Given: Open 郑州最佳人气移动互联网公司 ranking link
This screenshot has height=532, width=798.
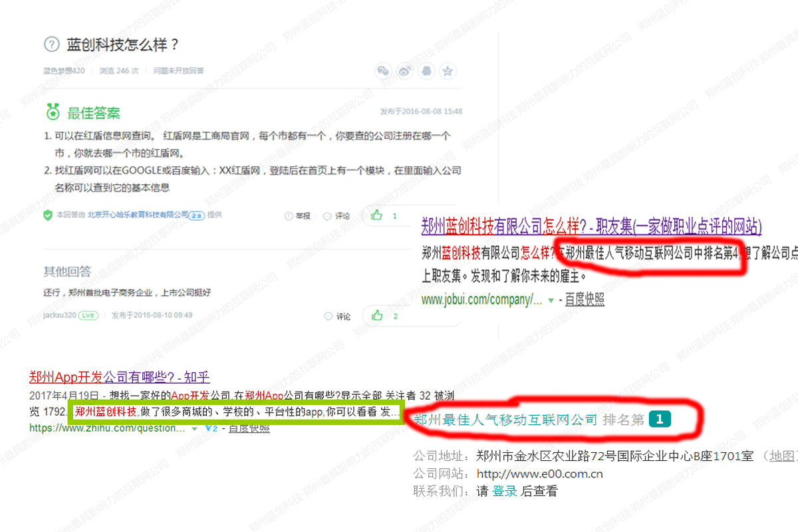Looking at the screenshot, I should point(506,420).
